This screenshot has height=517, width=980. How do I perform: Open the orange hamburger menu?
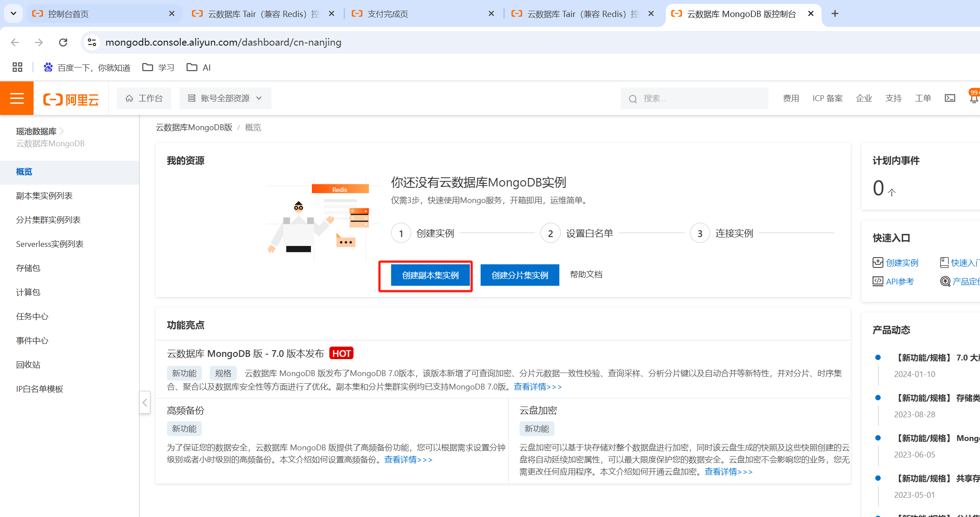coord(17,98)
